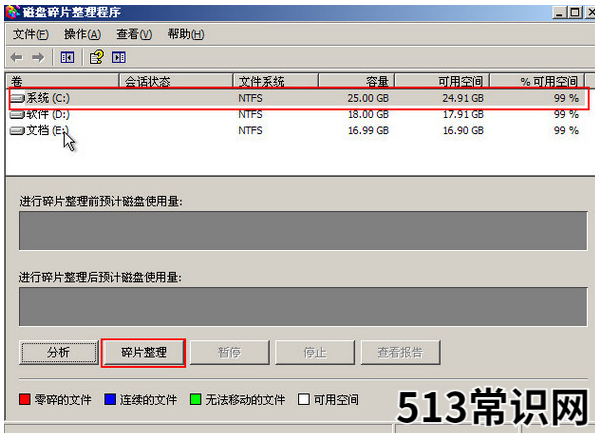
Task: Click the red 零碎的文件 legend swatch
Action: click(x=24, y=400)
